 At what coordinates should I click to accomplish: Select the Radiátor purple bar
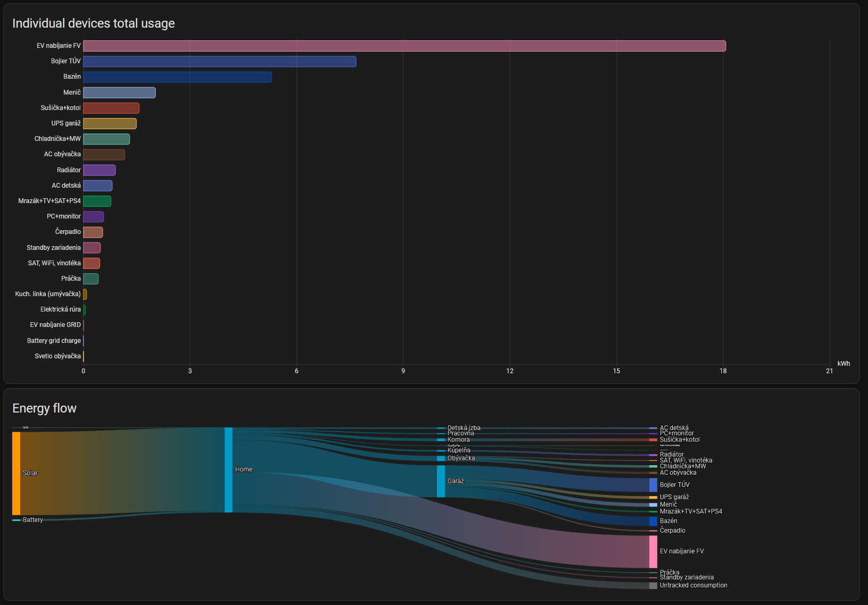99,170
